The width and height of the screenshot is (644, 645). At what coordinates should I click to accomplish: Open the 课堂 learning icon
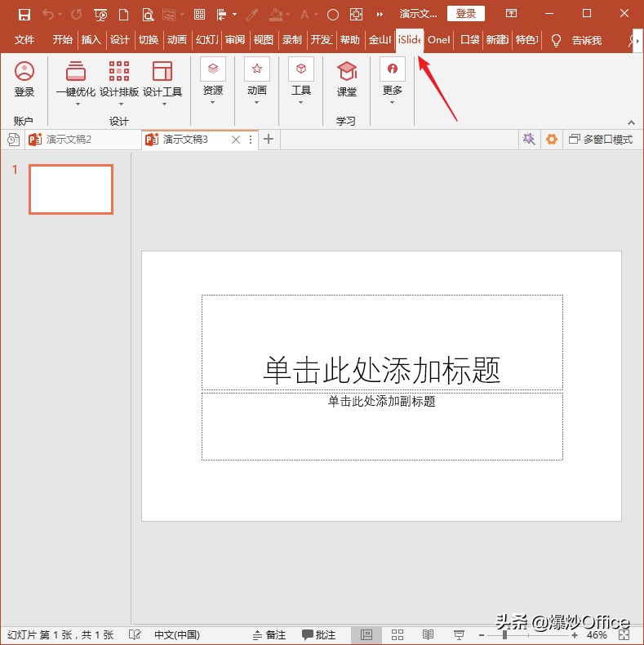tap(347, 79)
